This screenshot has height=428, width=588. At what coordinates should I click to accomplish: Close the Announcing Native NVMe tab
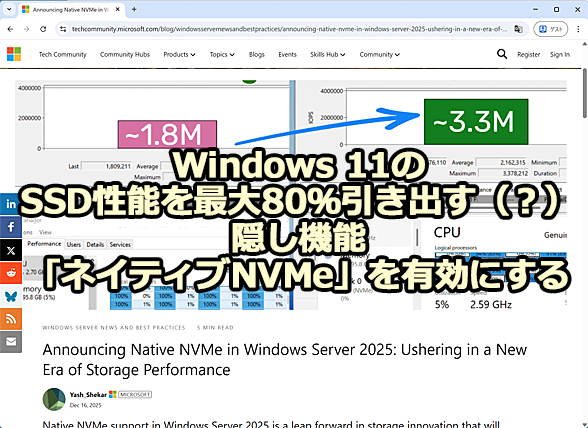pyautogui.click(x=117, y=9)
